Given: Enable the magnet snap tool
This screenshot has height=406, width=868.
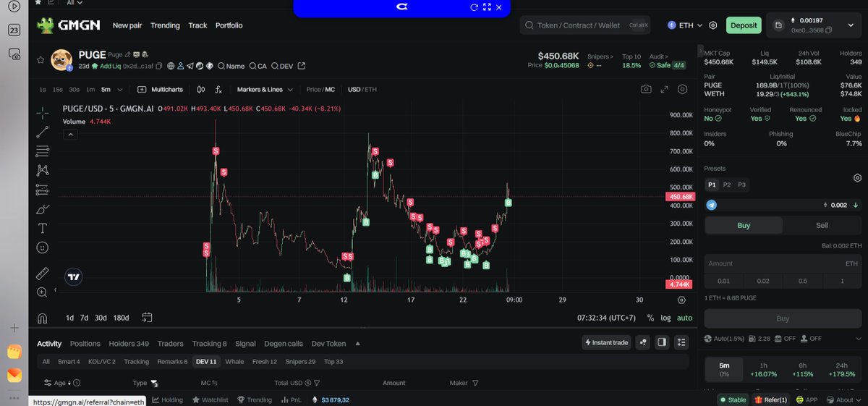Looking at the screenshot, I should 43,318.
